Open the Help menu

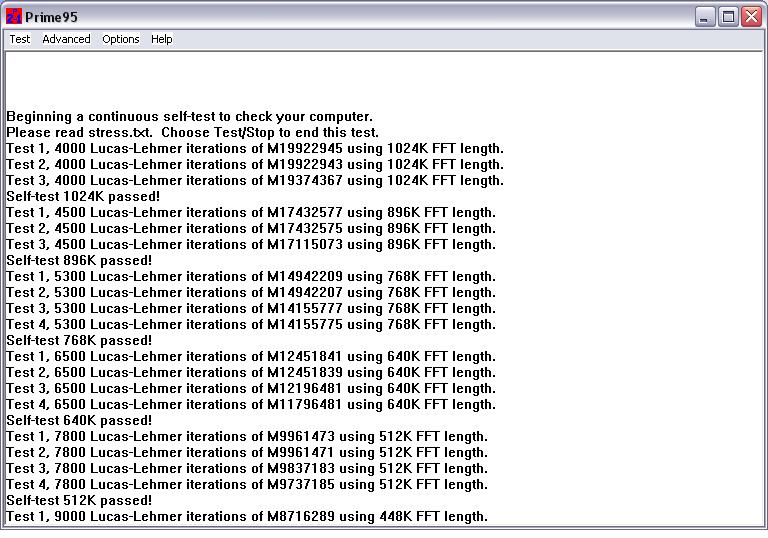pyautogui.click(x=161, y=39)
